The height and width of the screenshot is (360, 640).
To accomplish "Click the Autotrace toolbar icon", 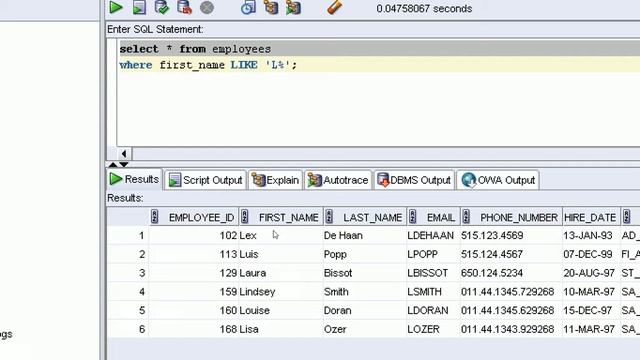I will pos(293,7).
